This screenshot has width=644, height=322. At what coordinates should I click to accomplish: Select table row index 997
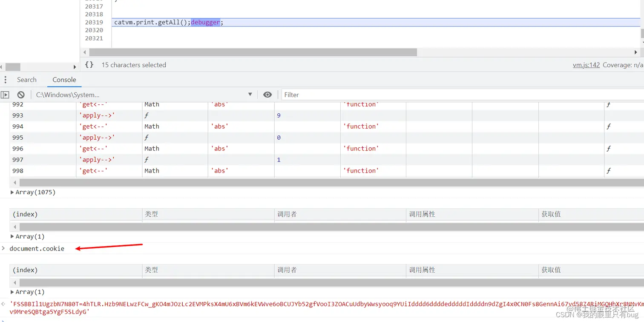click(x=18, y=160)
